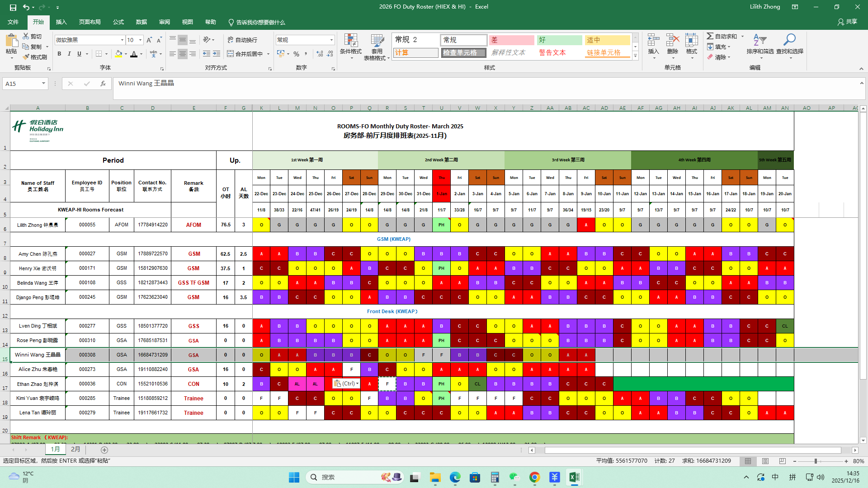Open the font size dropdown
868x488 pixels.
140,40
